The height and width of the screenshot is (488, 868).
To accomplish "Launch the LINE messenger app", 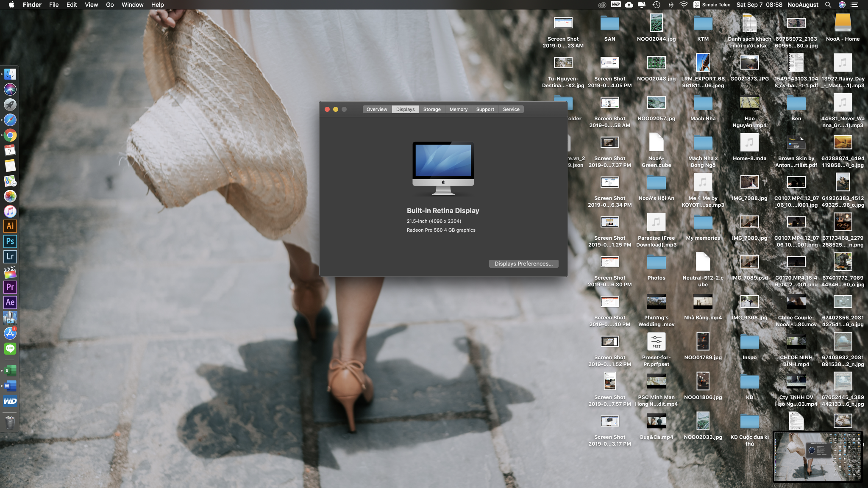I will coord(10,349).
